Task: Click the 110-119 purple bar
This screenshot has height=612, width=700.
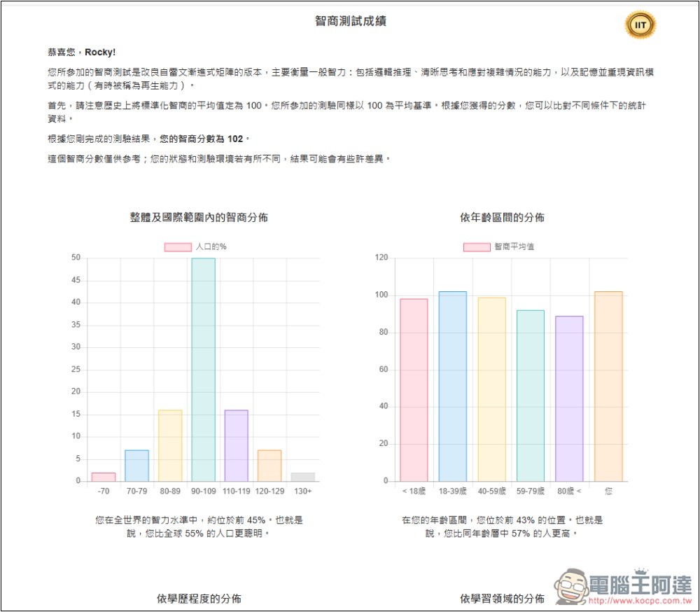Action: (x=236, y=446)
